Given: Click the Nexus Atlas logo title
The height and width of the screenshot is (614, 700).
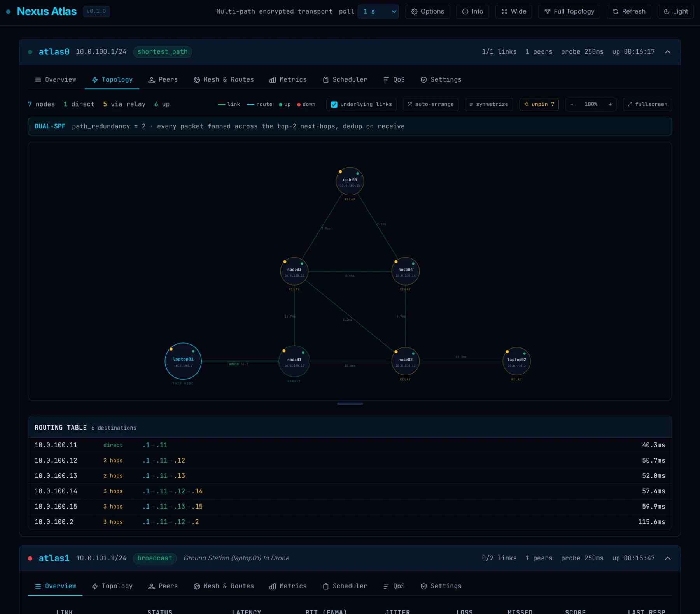Looking at the screenshot, I should click(x=47, y=12).
